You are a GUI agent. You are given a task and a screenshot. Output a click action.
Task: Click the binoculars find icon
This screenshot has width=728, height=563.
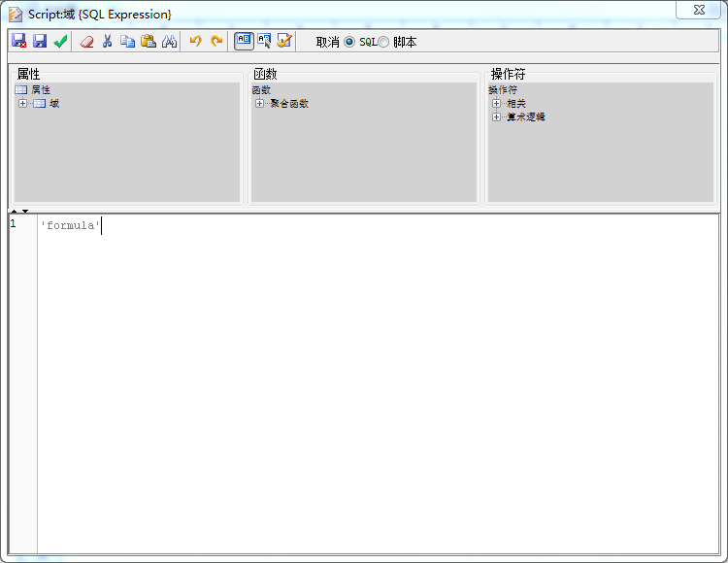pyautogui.click(x=169, y=42)
